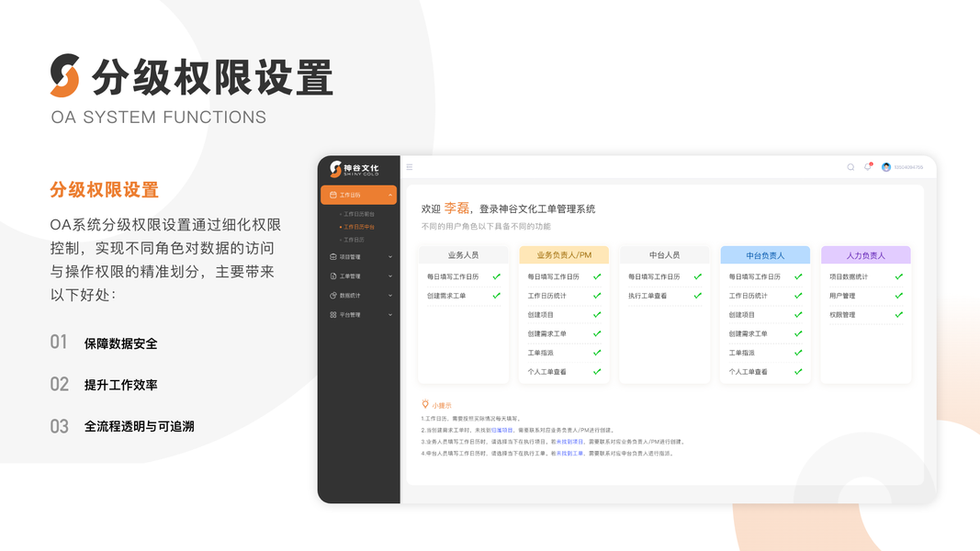
Task: Click the checkmark for 业务人员 创建需求工单
Action: (x=496, y=296)
